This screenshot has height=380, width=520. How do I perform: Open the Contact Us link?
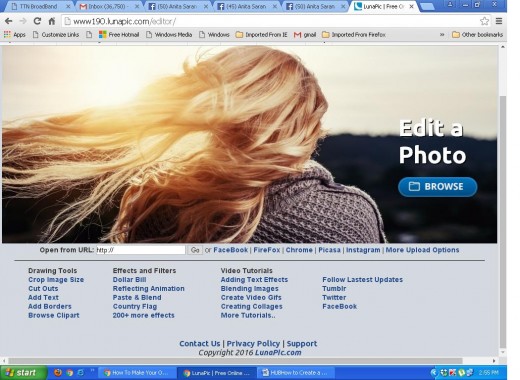click(200, 344)
